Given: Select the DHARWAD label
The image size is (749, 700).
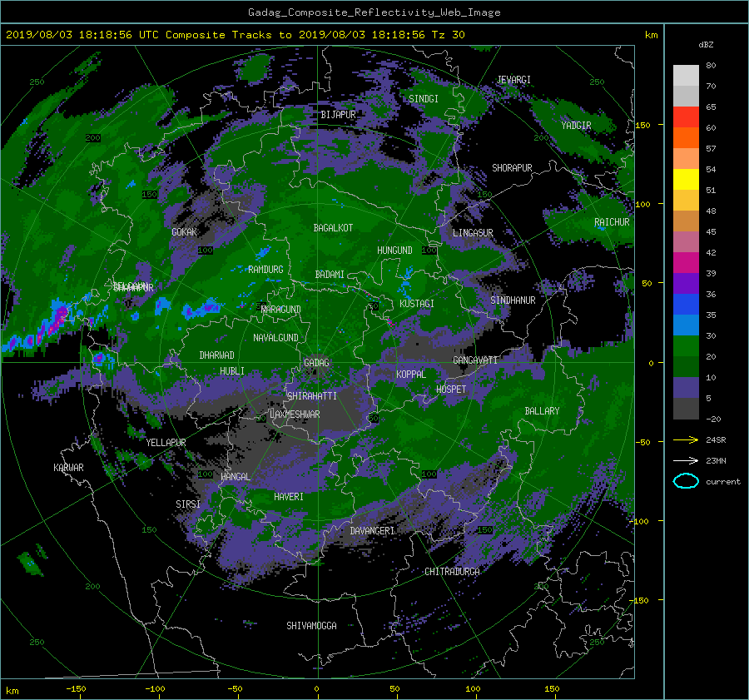Looking at the screenshot, I should [216, 355].
